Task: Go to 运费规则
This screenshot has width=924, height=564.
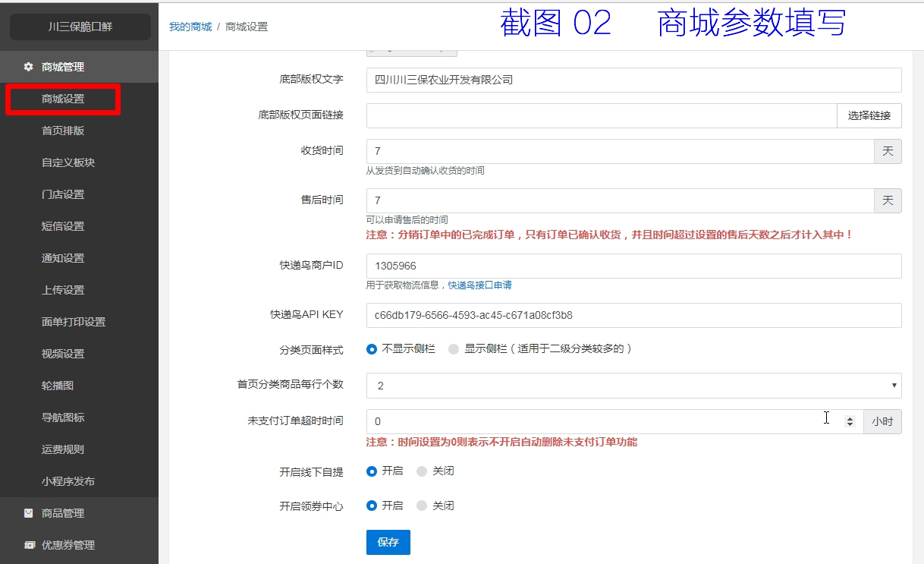Action: 63,449
